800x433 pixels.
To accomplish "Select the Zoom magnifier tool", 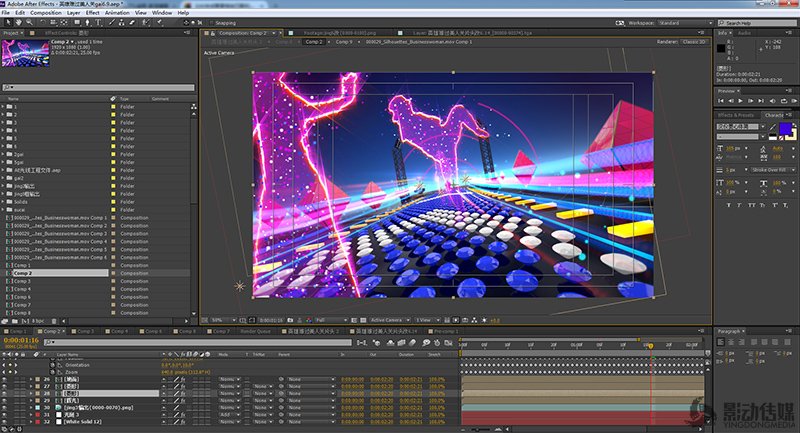I will pos(29,21).
